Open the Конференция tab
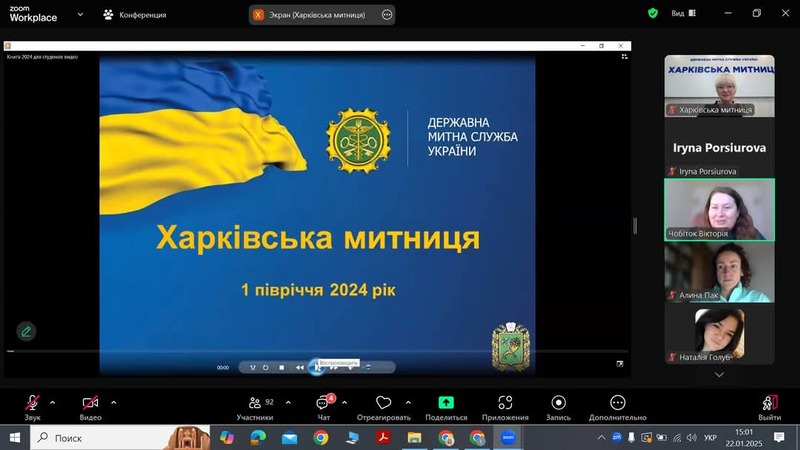This screenshot has height=450, width=800. click(x=135, y=15)
